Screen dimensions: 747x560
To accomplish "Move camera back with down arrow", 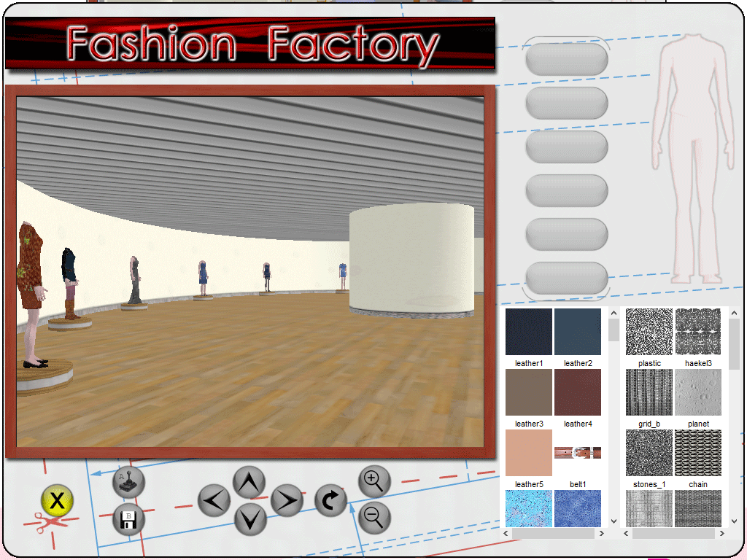I will (x=249, y=518).
